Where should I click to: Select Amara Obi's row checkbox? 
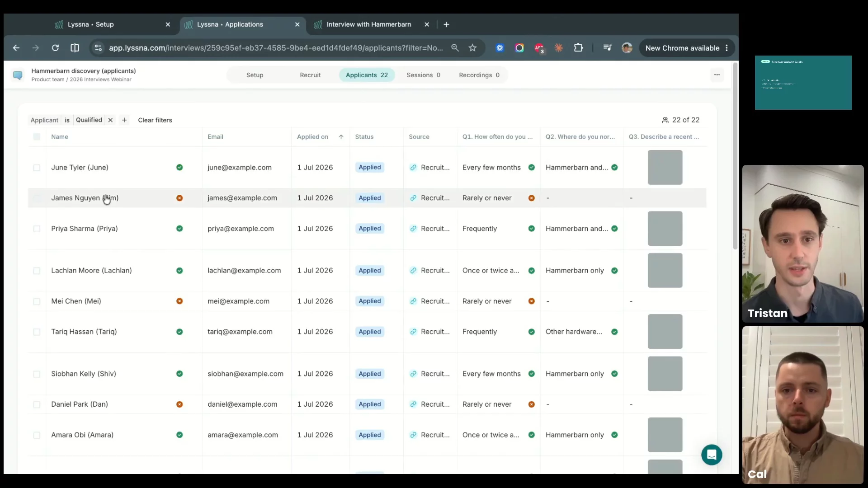tap(37, 435)
